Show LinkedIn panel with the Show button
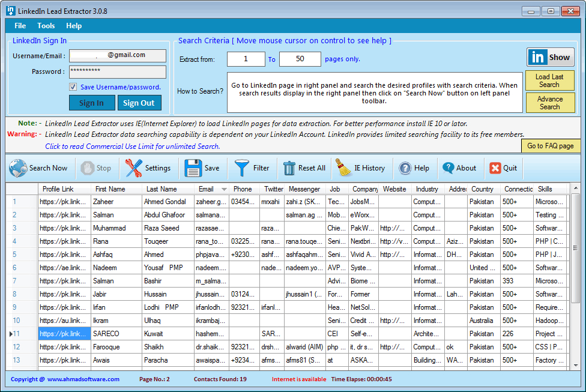Viewport: 586px width, 392px height. pyautogui.click(x=551, y=58)
